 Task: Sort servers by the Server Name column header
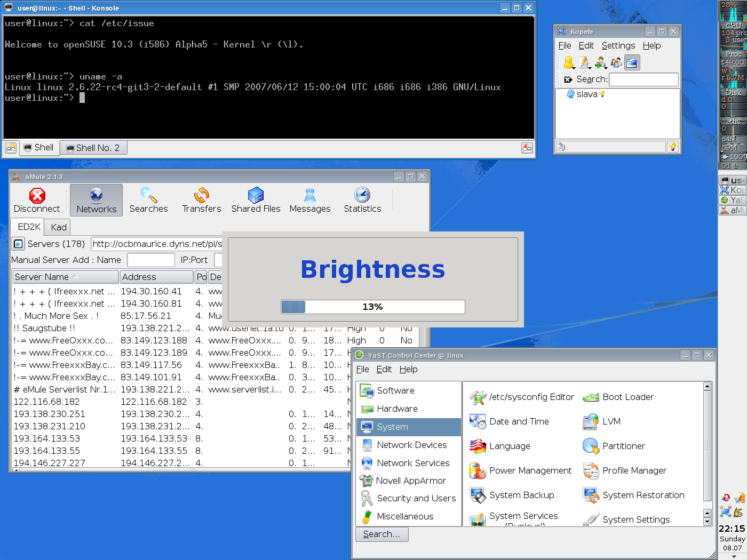tap(66, 277)
